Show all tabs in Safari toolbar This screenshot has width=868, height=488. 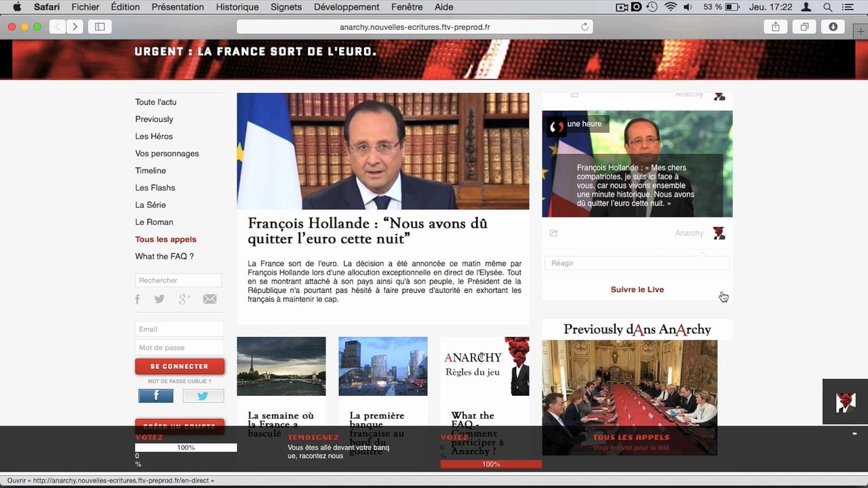coord(804,27)
